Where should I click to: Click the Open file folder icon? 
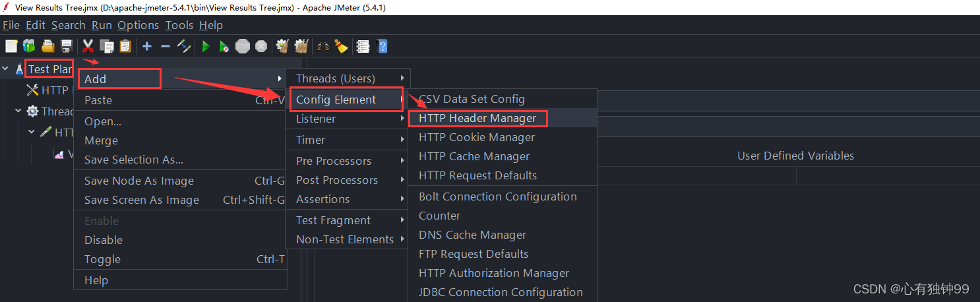[48, 46]
